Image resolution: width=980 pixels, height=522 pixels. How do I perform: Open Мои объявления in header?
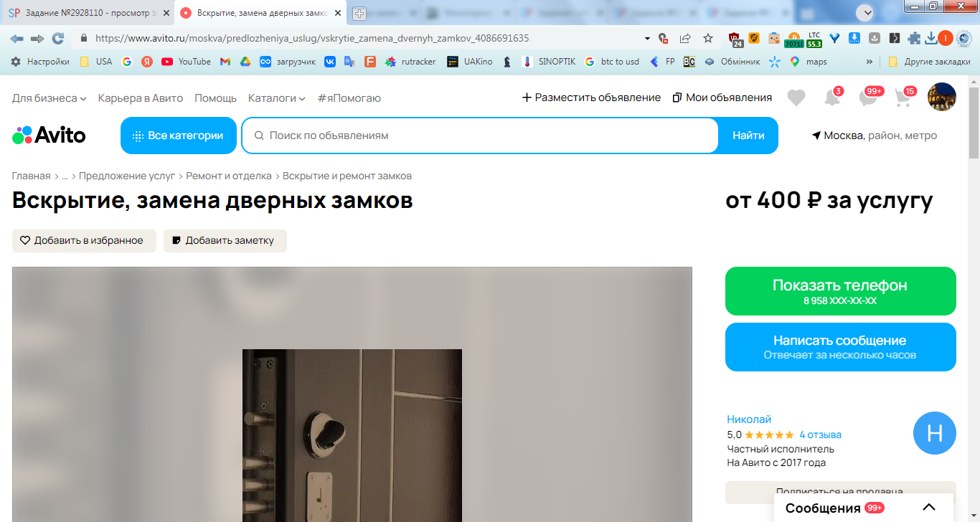point(722,98)
